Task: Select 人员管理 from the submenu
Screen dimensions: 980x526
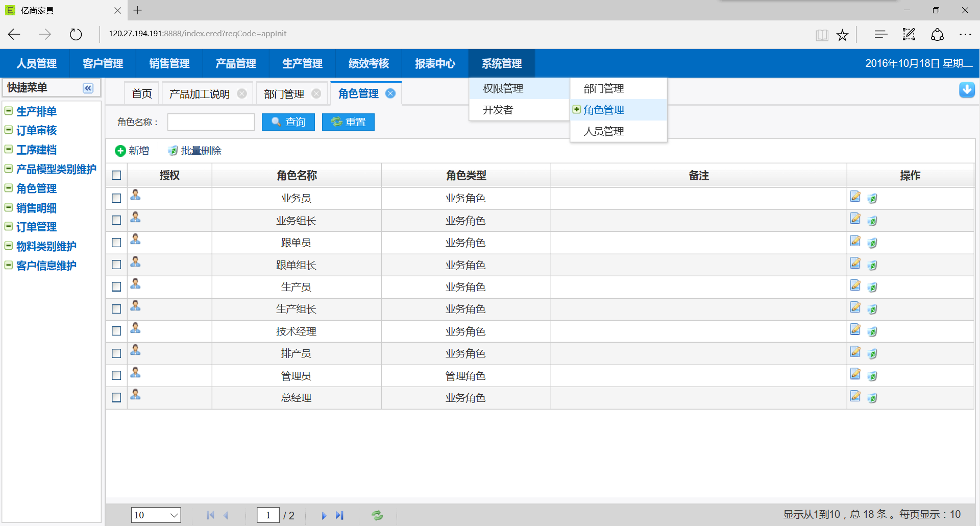Action: point(604,131)
